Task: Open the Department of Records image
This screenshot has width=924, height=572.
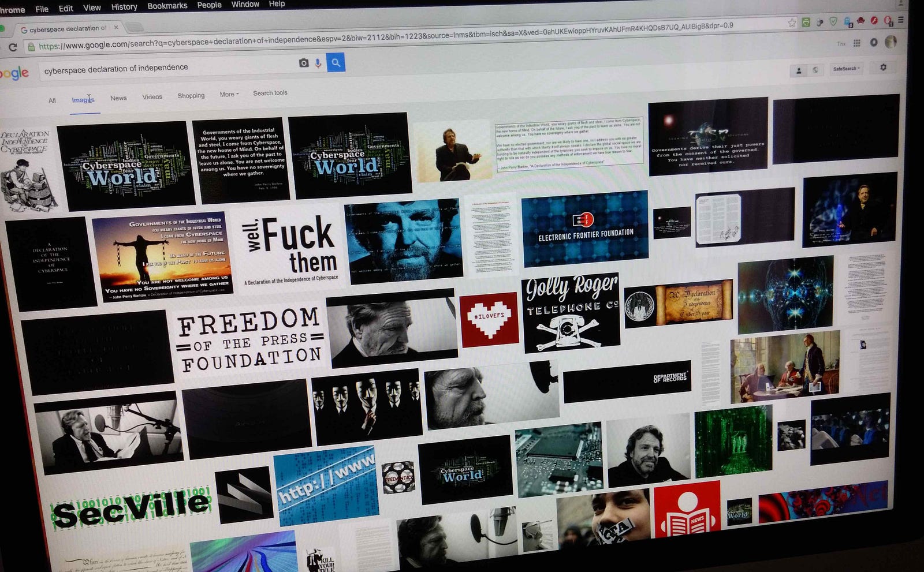Action: [x=627, y=382]
